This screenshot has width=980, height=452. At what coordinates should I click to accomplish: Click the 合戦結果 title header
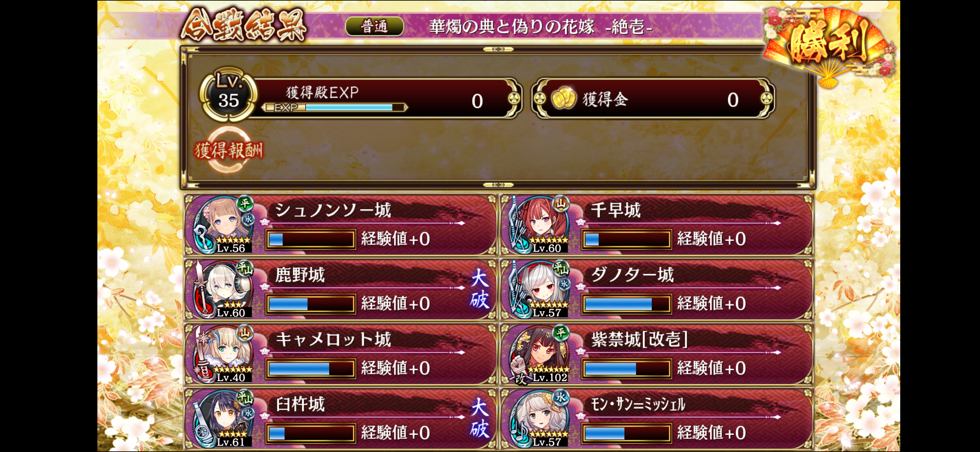click(243, 26)
